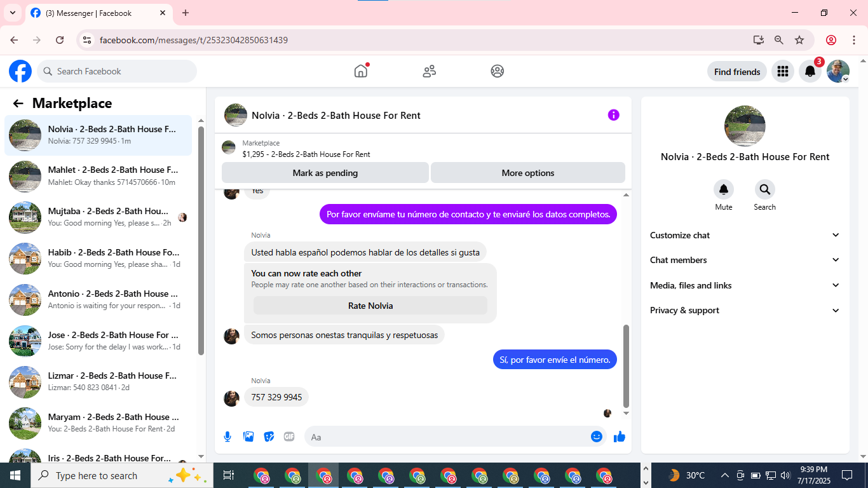This screenshot has width=868, height=488.
Task: Expand Customize chat section
Action: click(745, 235)
